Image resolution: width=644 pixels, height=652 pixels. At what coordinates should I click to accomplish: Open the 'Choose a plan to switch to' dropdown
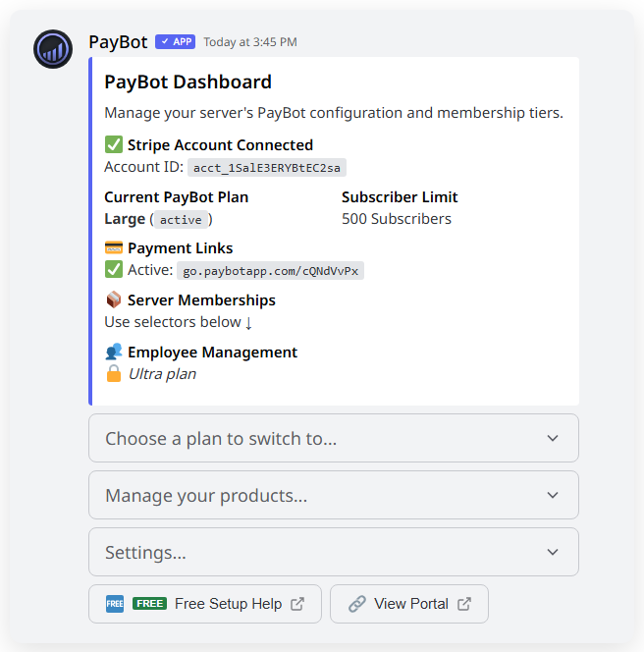click(334, 439)
